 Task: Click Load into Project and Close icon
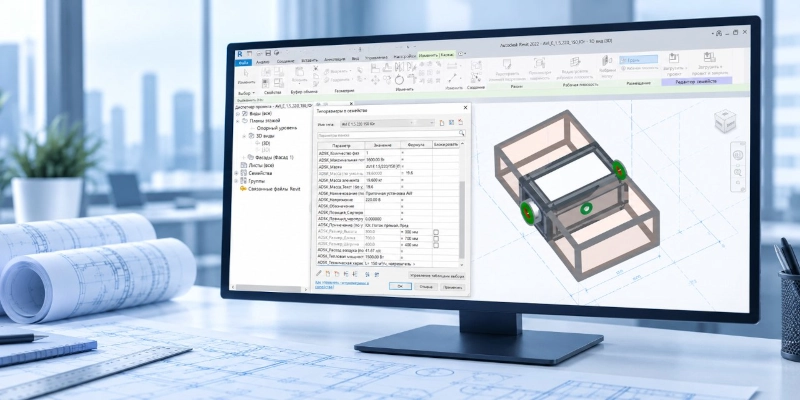click(x=709, y=57)
